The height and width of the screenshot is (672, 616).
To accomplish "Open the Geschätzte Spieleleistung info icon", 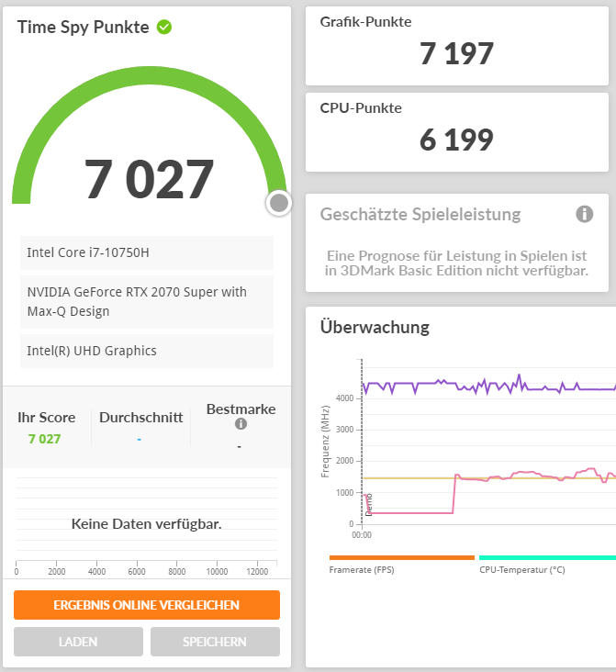I will 584,214.
